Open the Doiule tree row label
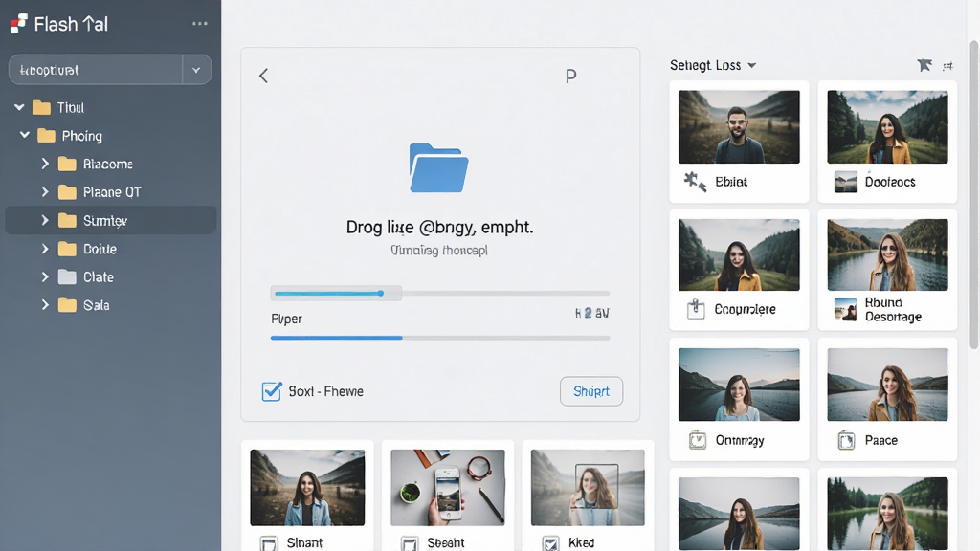Viewport: 980px width, 551px height. point(100,249)
